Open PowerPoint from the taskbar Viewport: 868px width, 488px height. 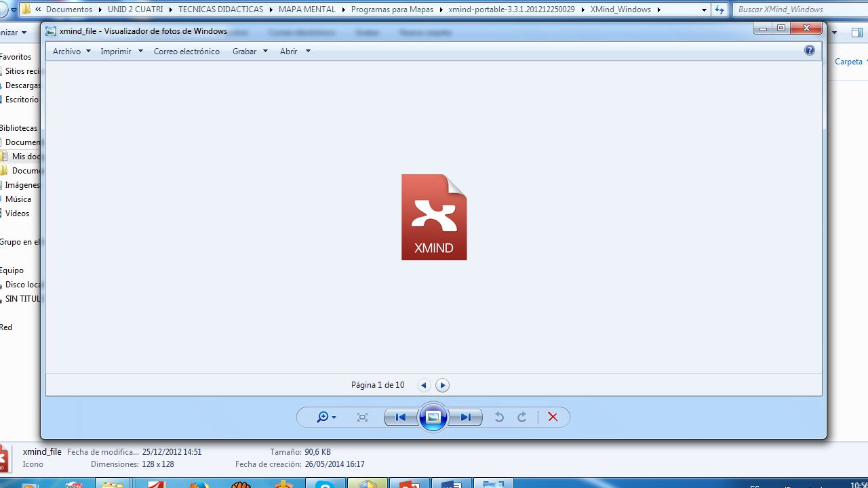click(410, 484)
